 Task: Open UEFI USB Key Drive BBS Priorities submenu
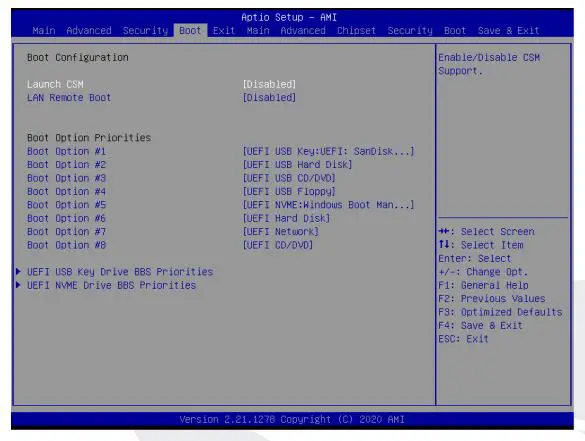point(120,272)
